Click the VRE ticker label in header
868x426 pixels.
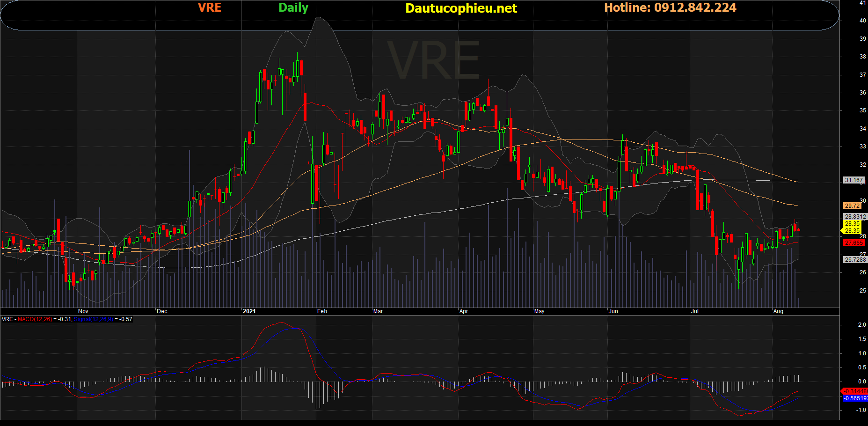210,7
